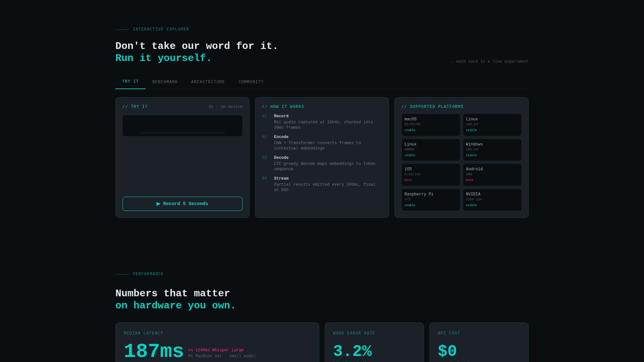Click the 'beta' status under Android
Screen dimensions: 644x362
[470, 180]
